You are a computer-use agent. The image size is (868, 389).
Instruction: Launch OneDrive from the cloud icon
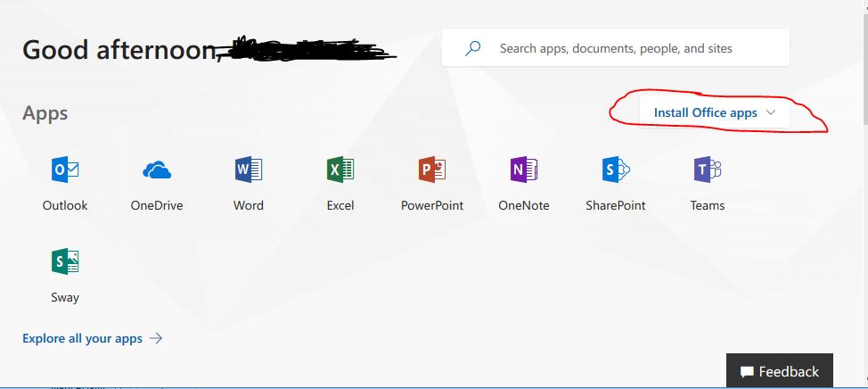[x=157, y=170]
